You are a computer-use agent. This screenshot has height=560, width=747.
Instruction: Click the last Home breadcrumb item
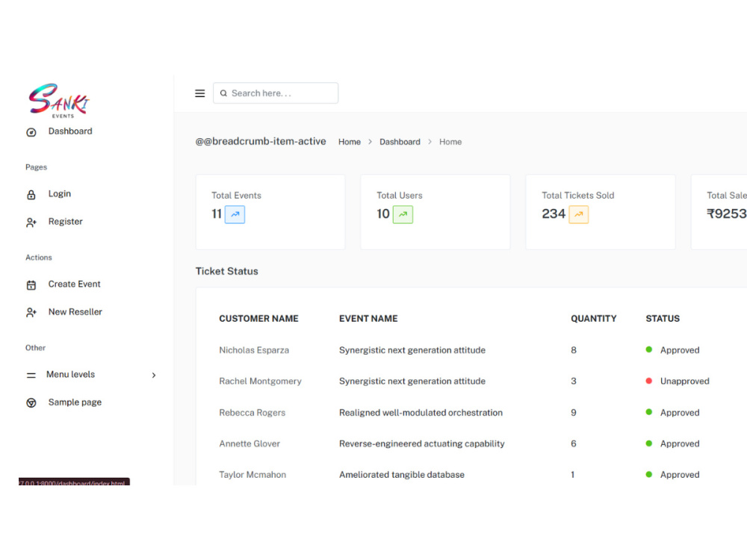[x=450, y=142]
